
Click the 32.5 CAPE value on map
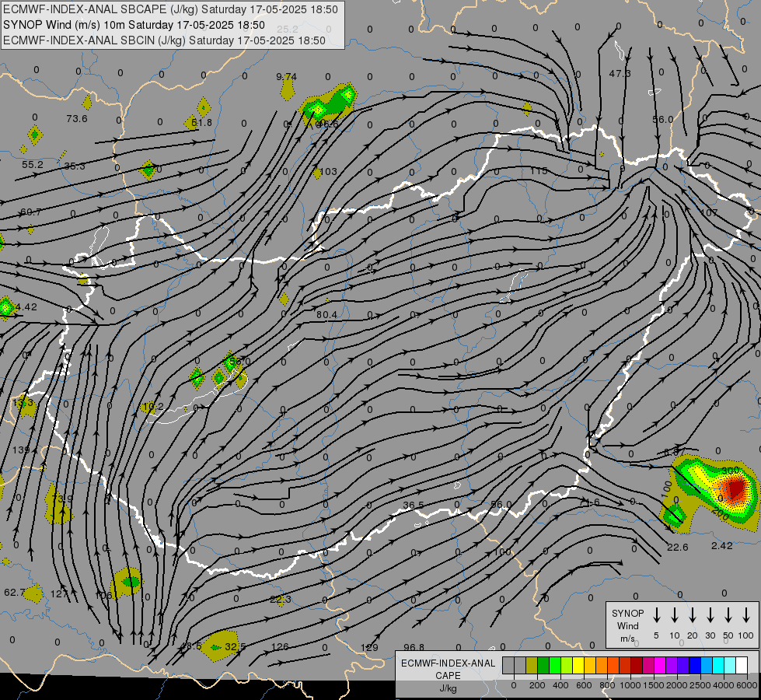coord(236,646)
